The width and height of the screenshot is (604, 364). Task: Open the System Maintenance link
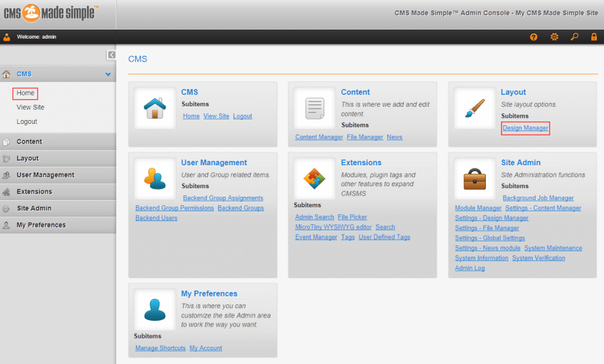click(553, 248)
